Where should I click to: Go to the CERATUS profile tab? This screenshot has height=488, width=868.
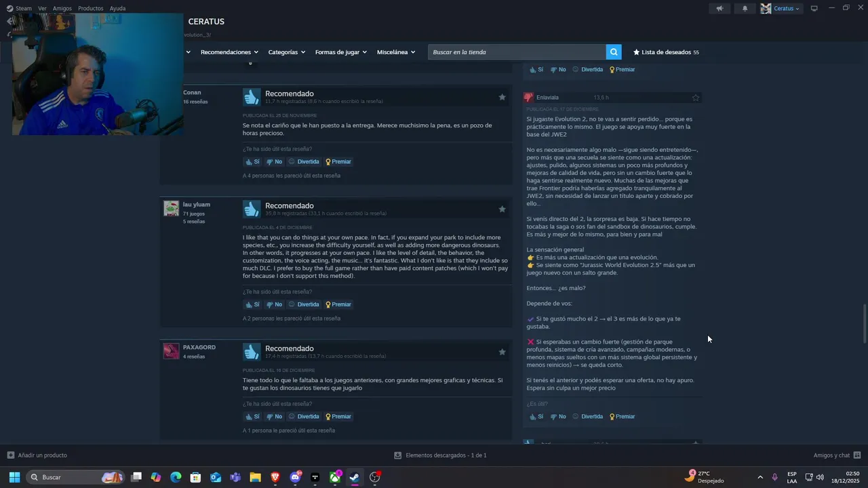coord(206,22)
